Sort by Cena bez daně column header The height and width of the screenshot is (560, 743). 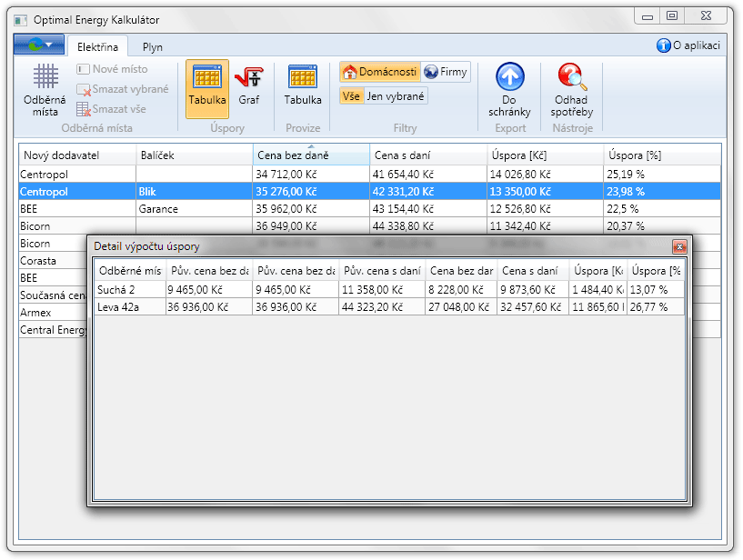tap(311, 155)
